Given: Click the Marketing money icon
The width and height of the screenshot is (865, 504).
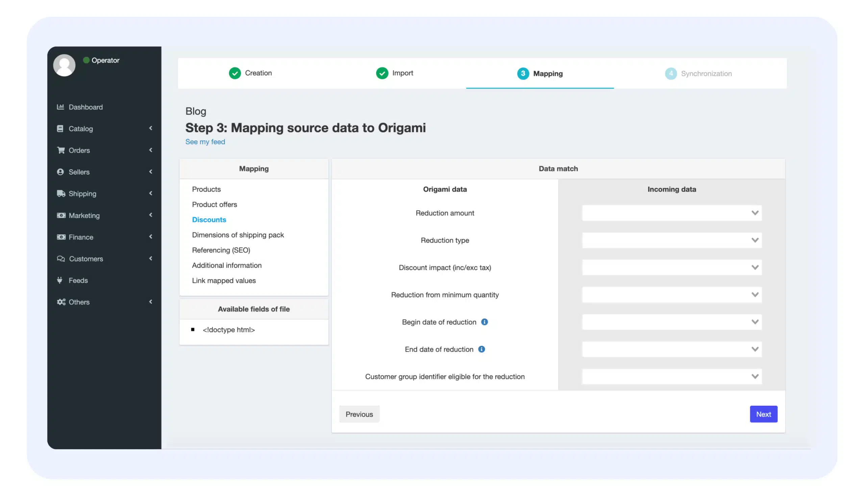Looking at the screenshot, I should [x=61, y=215].
